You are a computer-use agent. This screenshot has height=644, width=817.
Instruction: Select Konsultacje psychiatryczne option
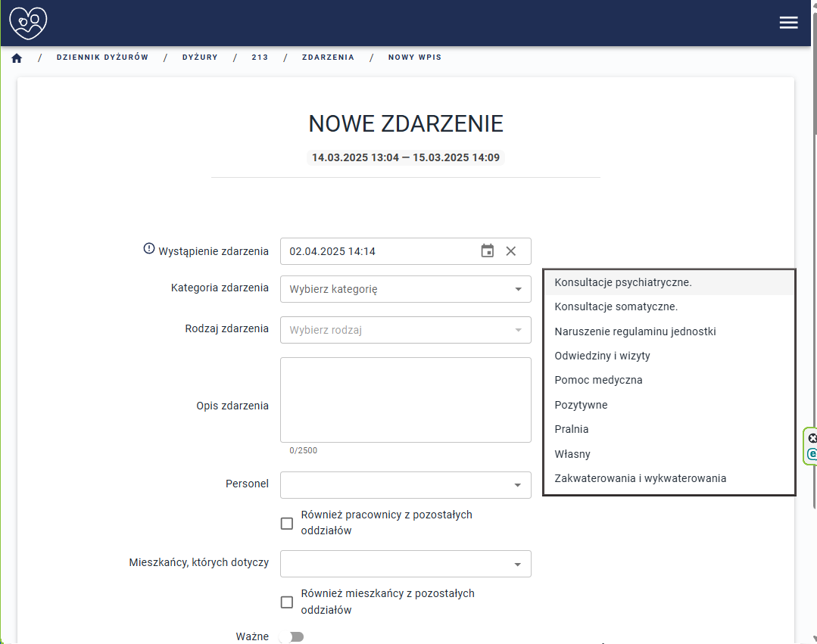click(623, 282)
